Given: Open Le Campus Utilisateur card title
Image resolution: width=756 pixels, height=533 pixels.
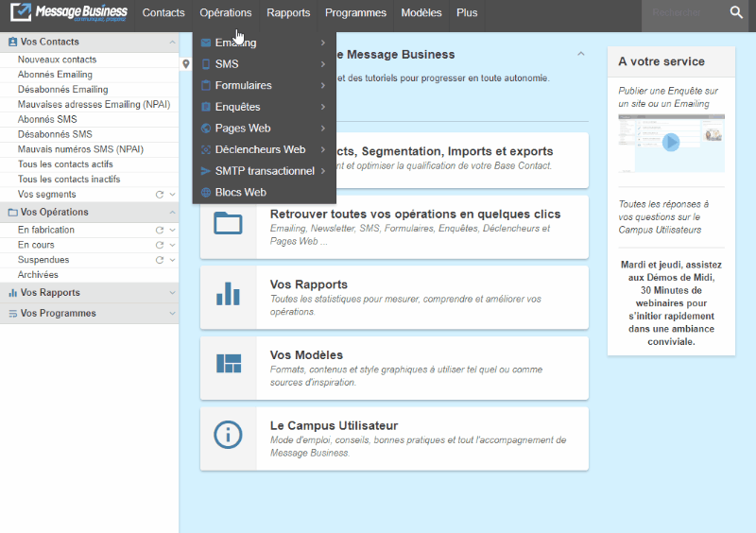Looking at the screenshot, I should tap(334, 425).
